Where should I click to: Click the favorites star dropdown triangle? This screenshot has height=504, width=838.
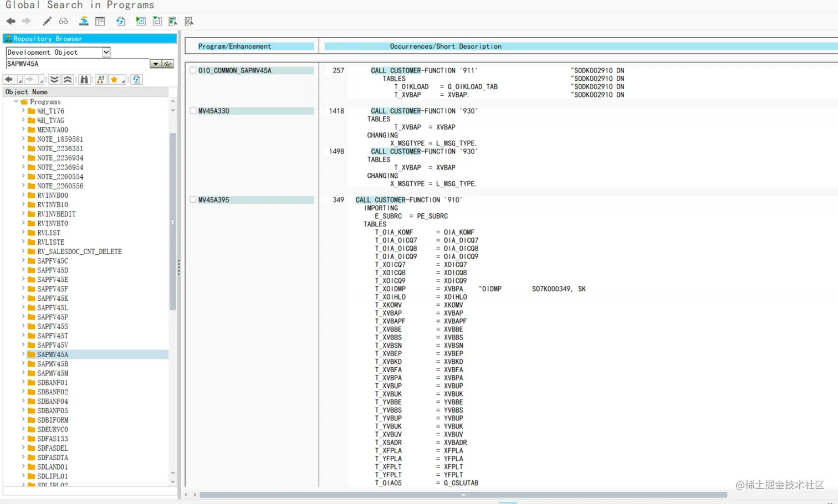point(123,81)
